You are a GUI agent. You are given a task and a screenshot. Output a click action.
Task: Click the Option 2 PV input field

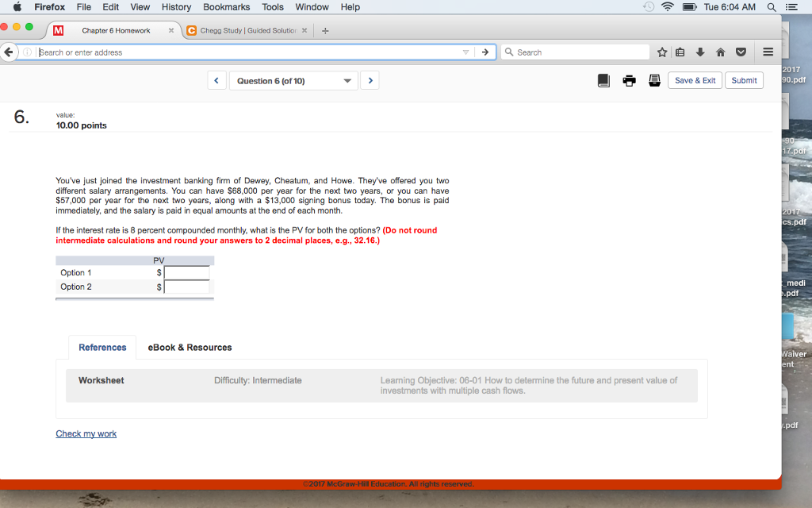187,287
